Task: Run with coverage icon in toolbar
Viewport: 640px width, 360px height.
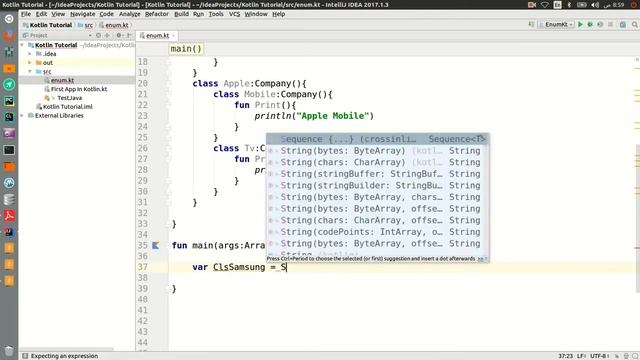Action: (x=600, y=24)
